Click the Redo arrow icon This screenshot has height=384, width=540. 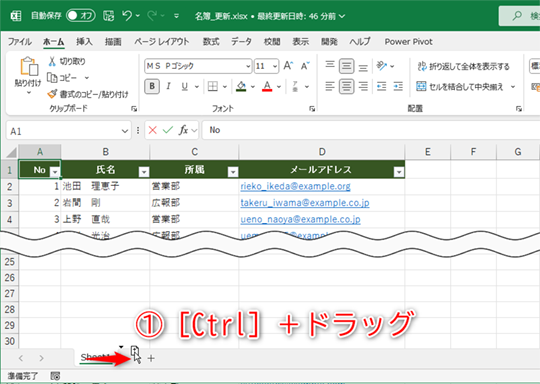click(152, 15)
